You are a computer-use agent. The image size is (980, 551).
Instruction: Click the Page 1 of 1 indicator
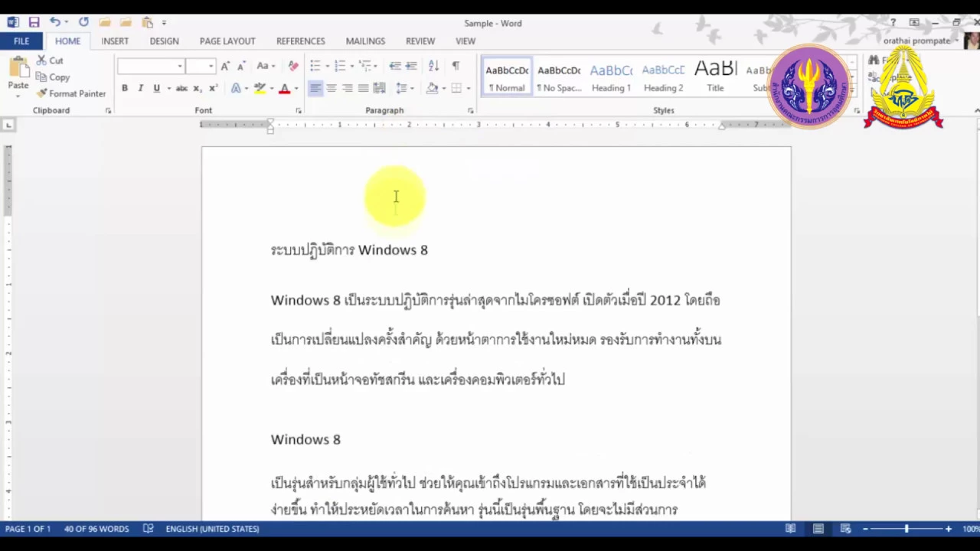click(28, 529)
